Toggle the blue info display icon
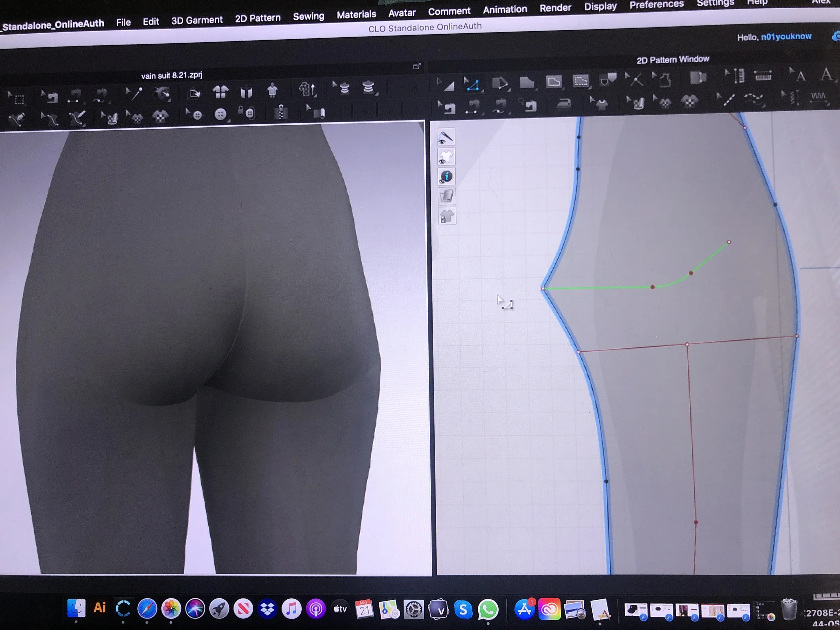Image resolution: width=840 pixels, height=630 pixels. [446, 177]
